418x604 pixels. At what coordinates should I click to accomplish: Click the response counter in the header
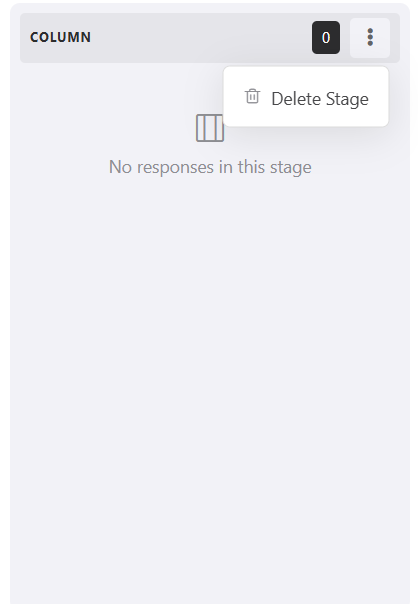tap(326, 37)
